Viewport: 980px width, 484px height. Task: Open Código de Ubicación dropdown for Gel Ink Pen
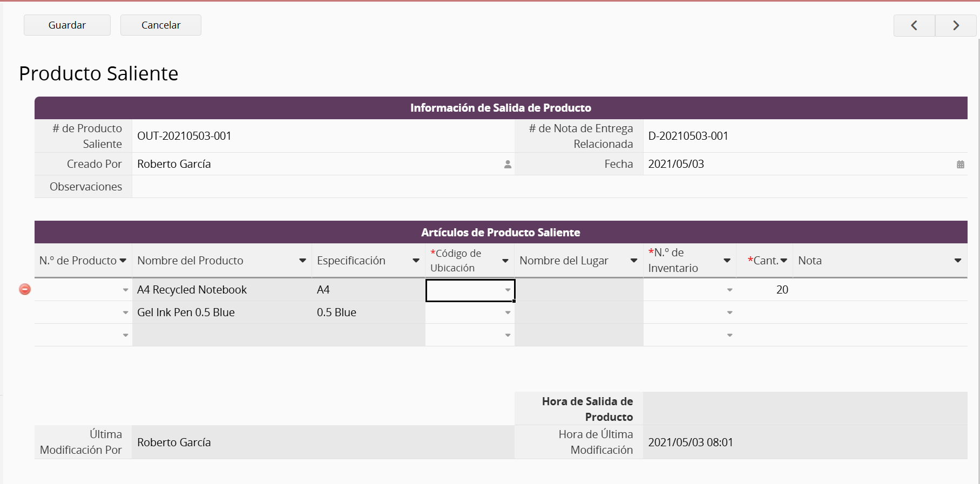(508, 313)
